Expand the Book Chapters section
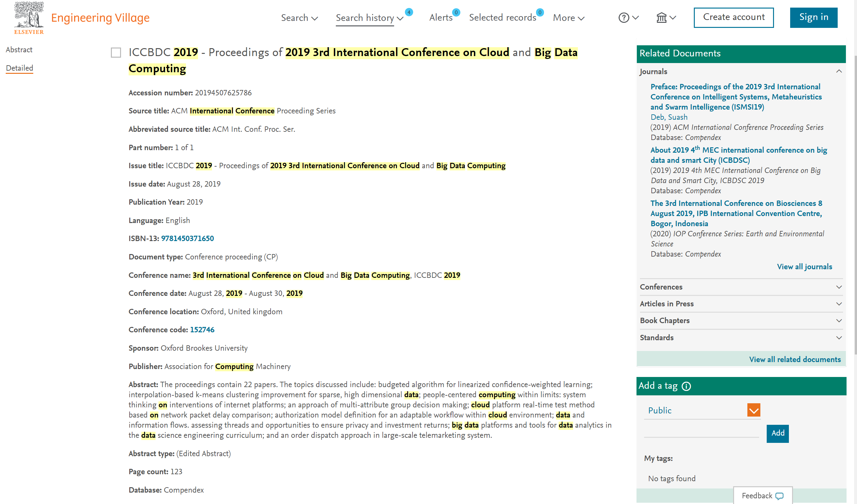The image size is (857, 504). [839, 321]
